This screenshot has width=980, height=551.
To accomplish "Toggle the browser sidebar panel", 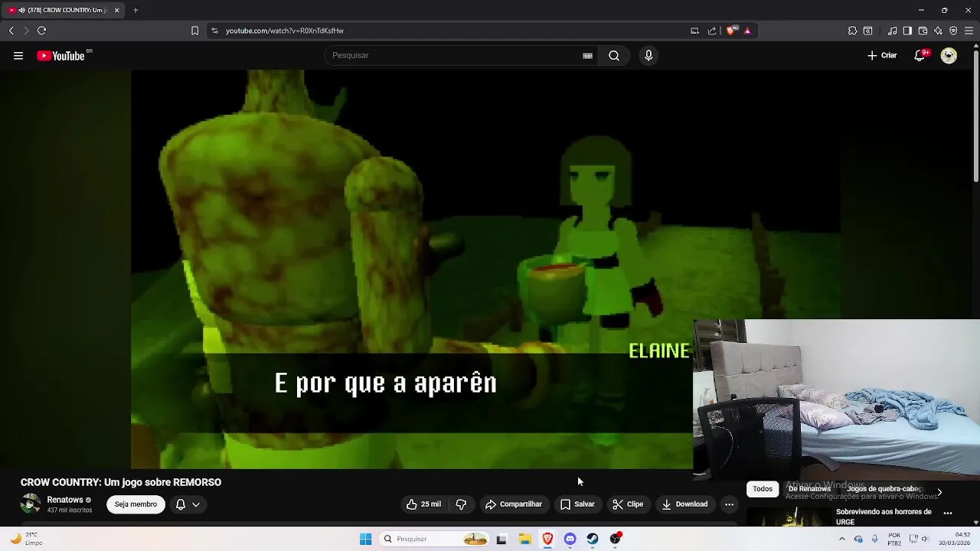I will tap(907, 31).
